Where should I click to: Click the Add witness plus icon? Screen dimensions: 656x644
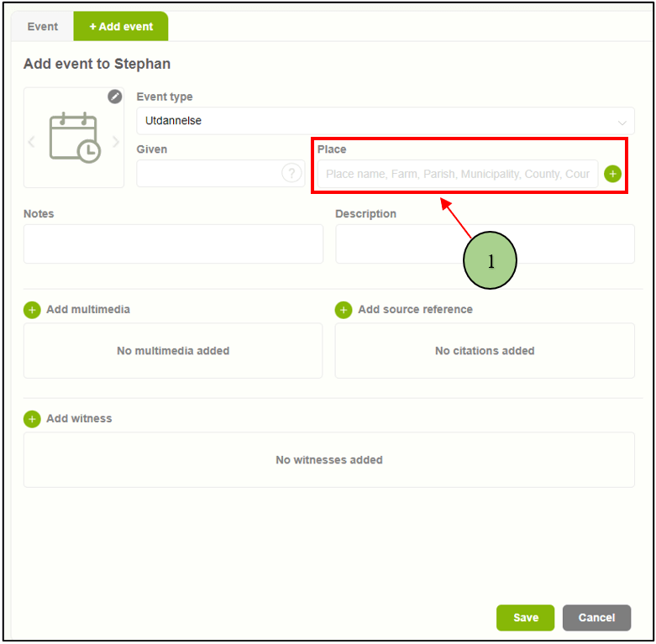point(32,419)
